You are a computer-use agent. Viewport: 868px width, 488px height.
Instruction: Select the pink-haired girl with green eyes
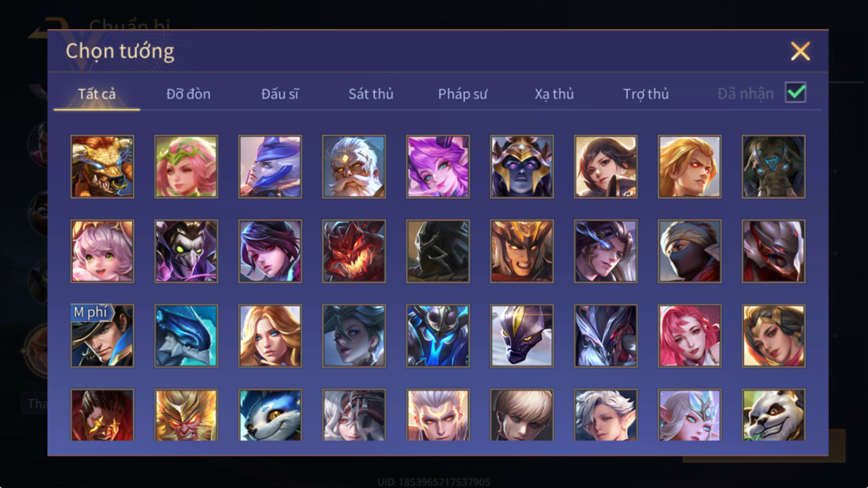tap(102, 251)
